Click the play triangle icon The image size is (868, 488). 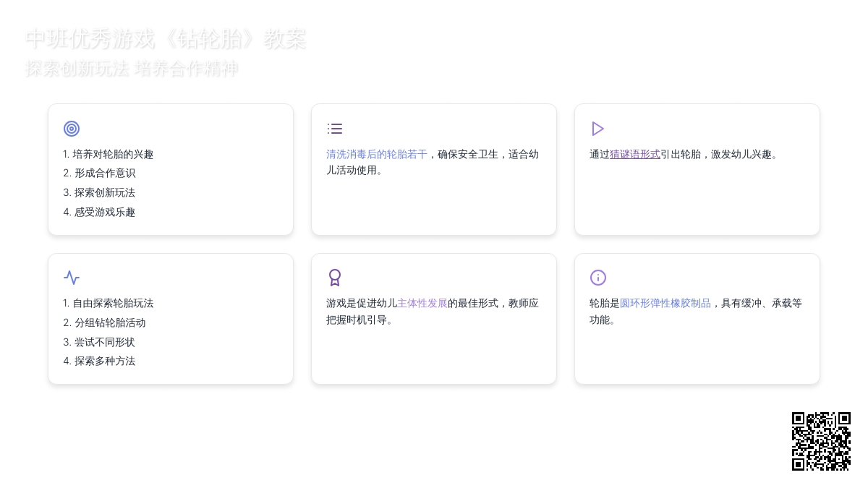pos(597,129)
